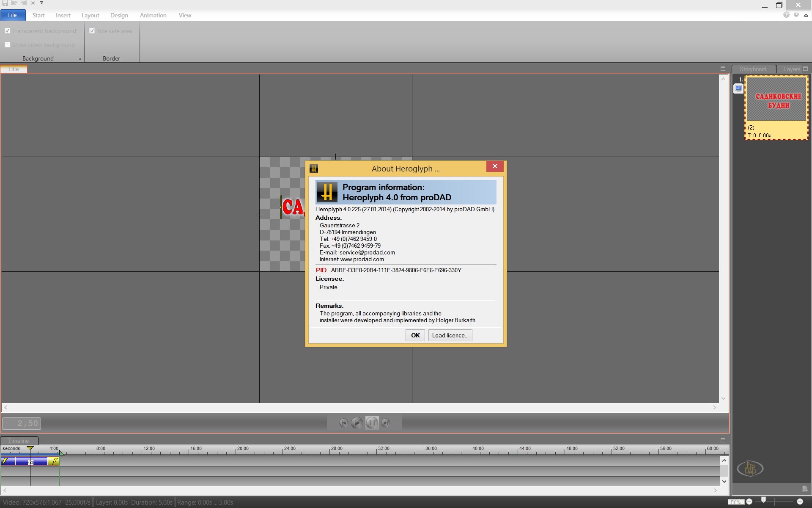Click the Help question mark icon
The image size is (812, 508).
(786, 15)
